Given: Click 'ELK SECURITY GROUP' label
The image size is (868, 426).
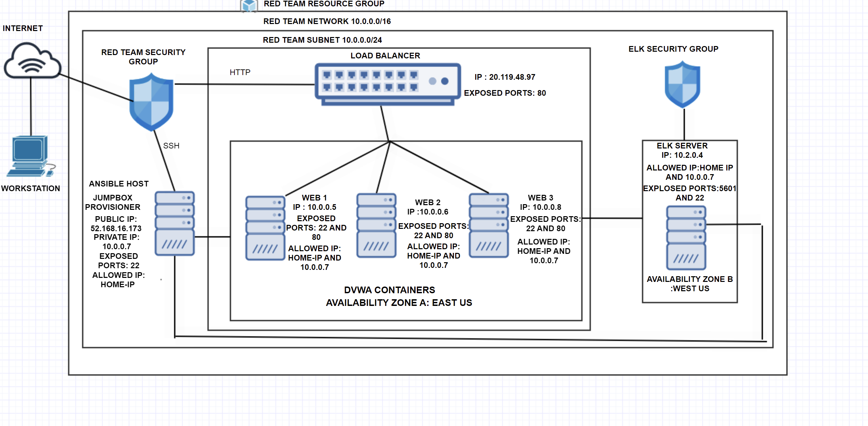Looking at the screenshot, I should [673, 49].
